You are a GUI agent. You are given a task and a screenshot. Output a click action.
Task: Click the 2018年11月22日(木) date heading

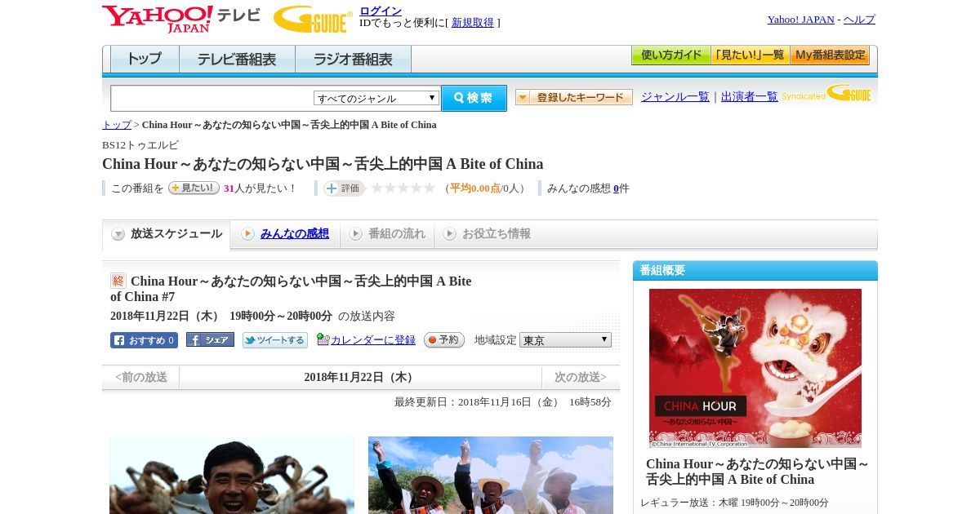tap(360, 377)
